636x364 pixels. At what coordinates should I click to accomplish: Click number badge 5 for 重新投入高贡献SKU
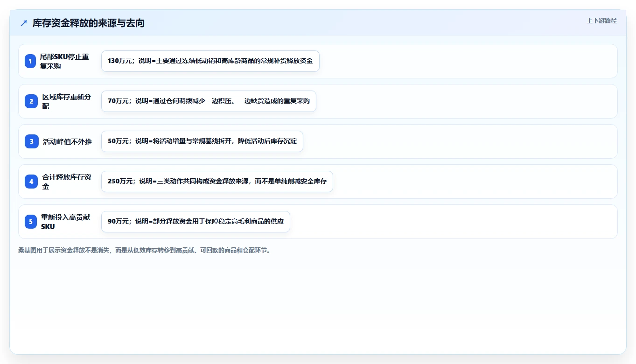click(x=30, y=222)
